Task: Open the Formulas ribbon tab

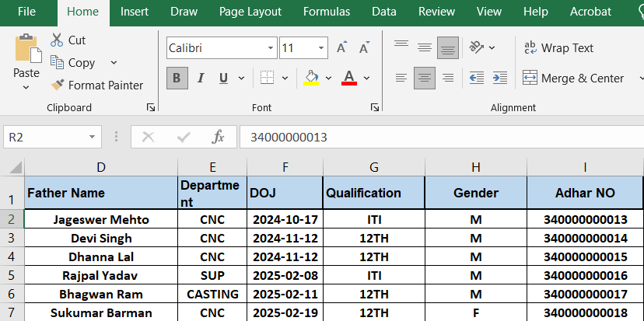Action: coord(326,12)
